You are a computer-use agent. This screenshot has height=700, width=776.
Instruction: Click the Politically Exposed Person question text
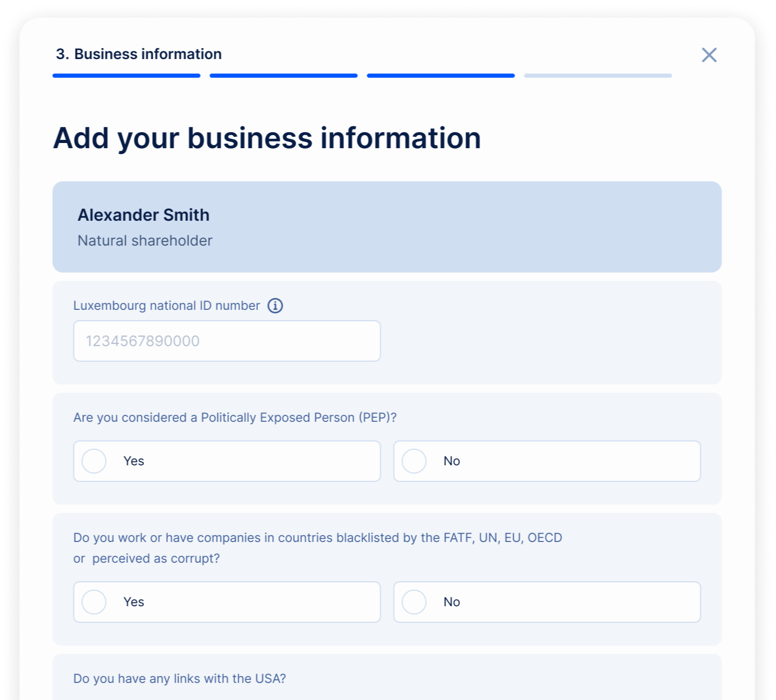pyautogui.click(x=235, y=418)
